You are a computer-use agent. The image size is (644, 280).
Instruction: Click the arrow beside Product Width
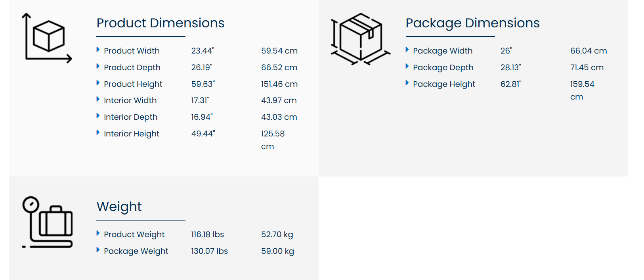[x=98, y=50]
